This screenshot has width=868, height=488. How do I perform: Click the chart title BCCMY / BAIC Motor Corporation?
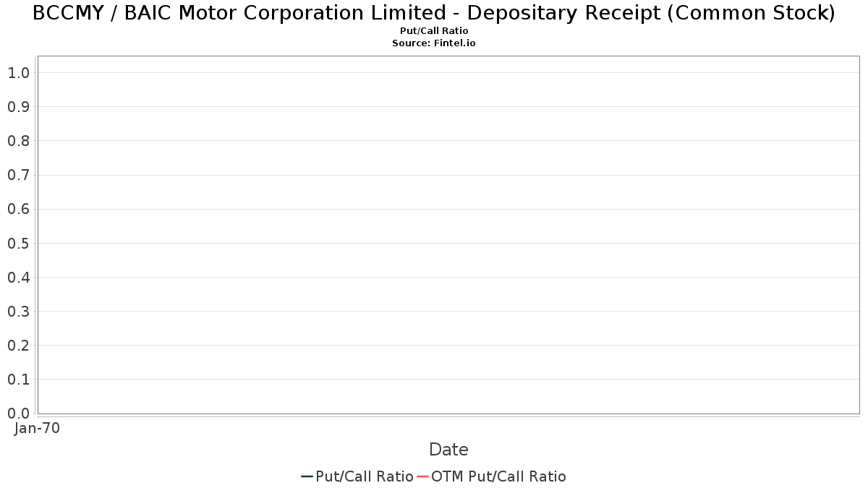coord(434,13)
